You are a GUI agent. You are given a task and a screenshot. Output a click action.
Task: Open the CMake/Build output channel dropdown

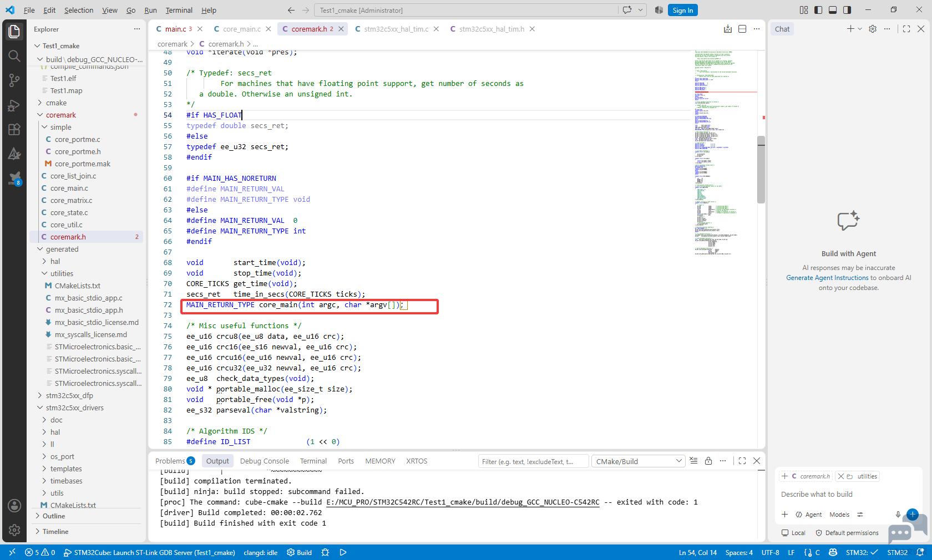pos(639,461)
